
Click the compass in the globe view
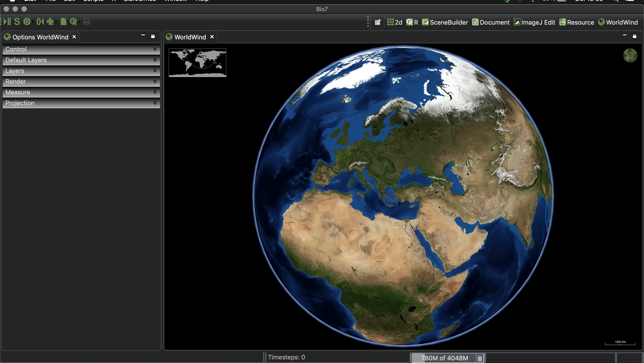coord(630,56)
